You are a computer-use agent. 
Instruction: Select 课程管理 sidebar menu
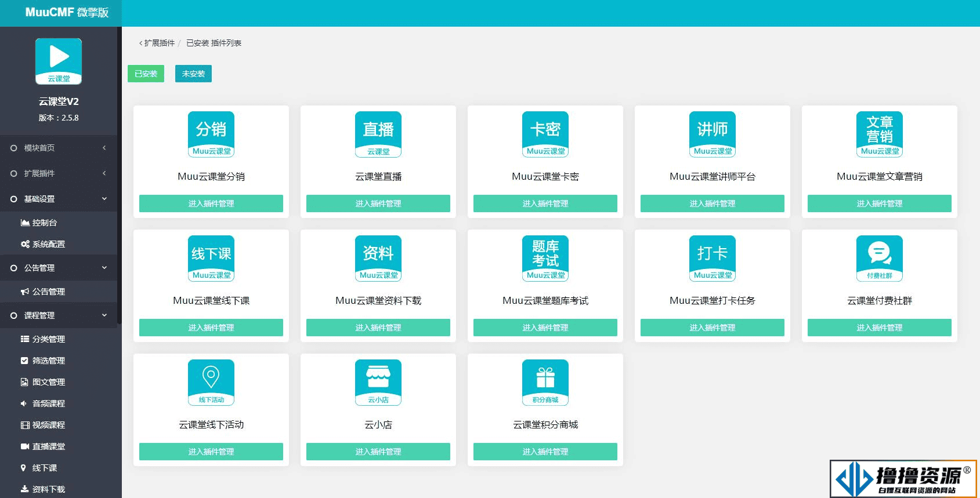click(x=59, y=315)
